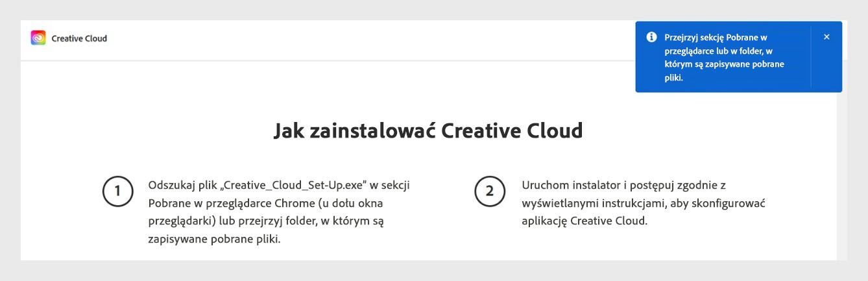Click the Creative Cloud rainbow logo icon
The image size is (868, 281).
(38, 38)
